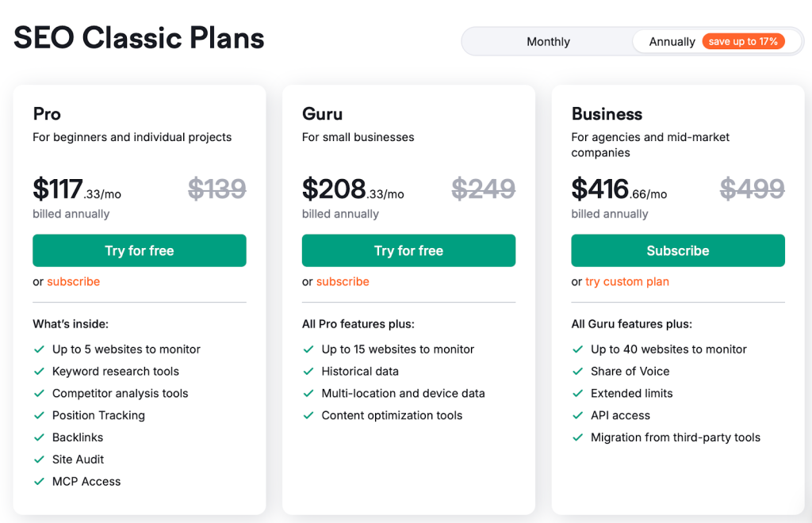The height and width of the screenshot is (523, 812).
Task: Switch billing to Monthly
Action: point(548,42)
